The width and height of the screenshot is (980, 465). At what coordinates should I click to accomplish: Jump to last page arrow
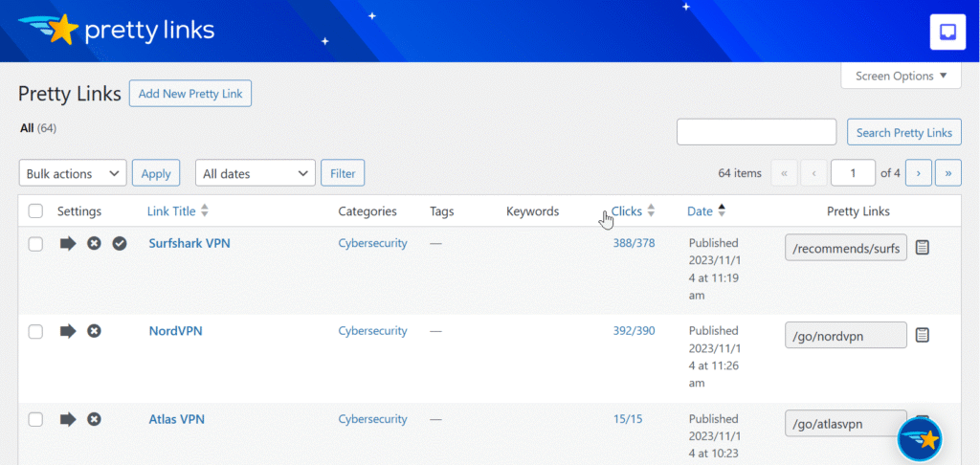pyautogui.click(x=948, y=173)
